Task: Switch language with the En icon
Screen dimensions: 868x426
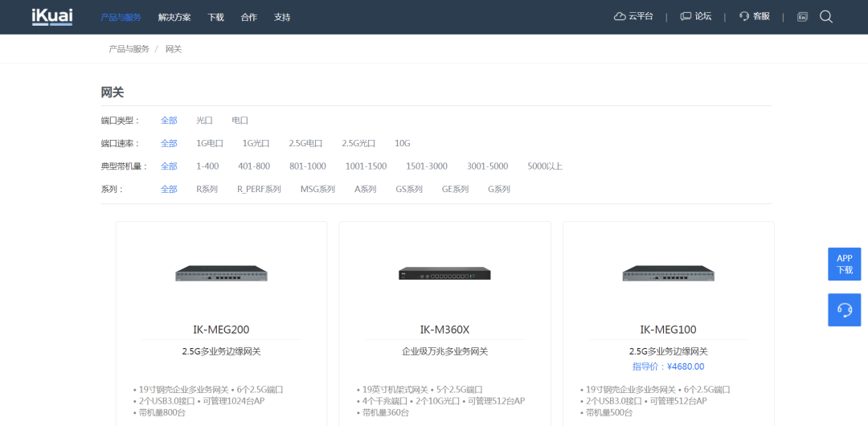Action: click(802, 17)
